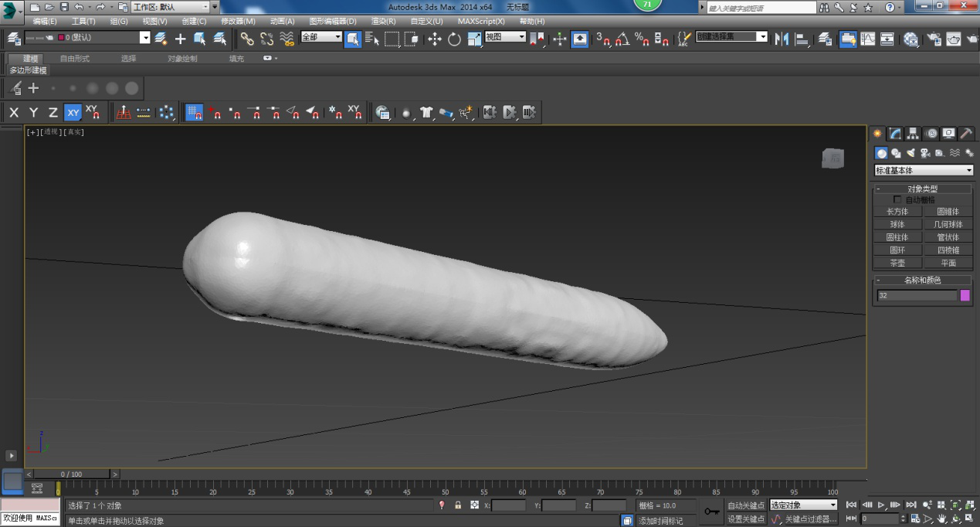
Task: Select the Rotate tool in main toolbar
Action: [454, 39]
